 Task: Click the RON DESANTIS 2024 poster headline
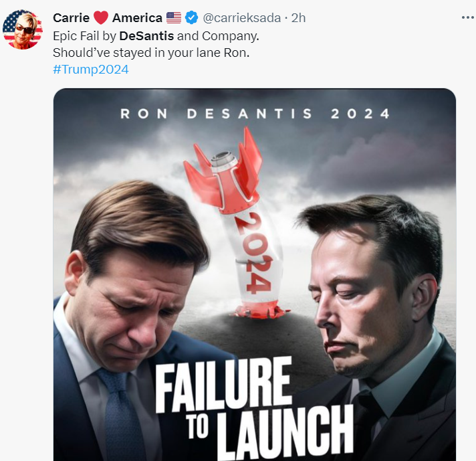[255, 114]
